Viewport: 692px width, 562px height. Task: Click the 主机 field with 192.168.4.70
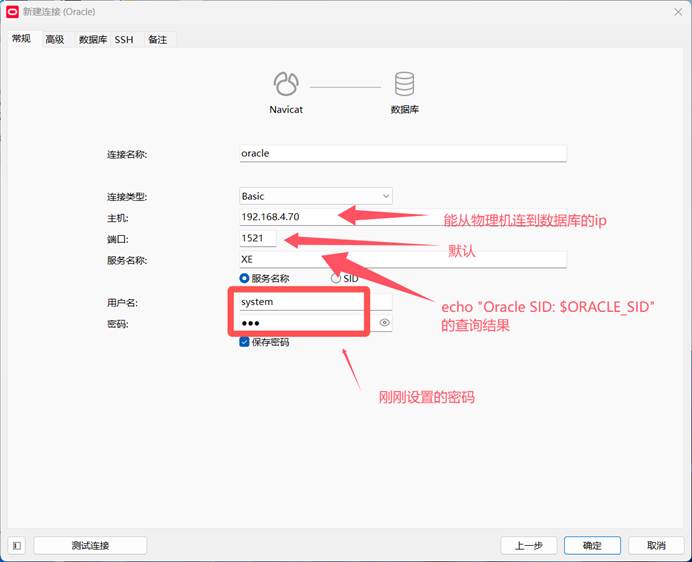[402, 217]
